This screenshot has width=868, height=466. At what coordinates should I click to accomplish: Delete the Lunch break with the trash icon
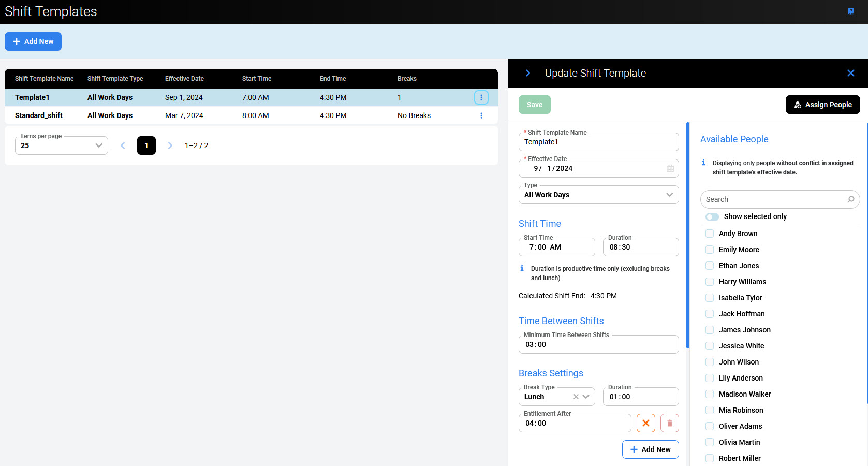(669, 423)
